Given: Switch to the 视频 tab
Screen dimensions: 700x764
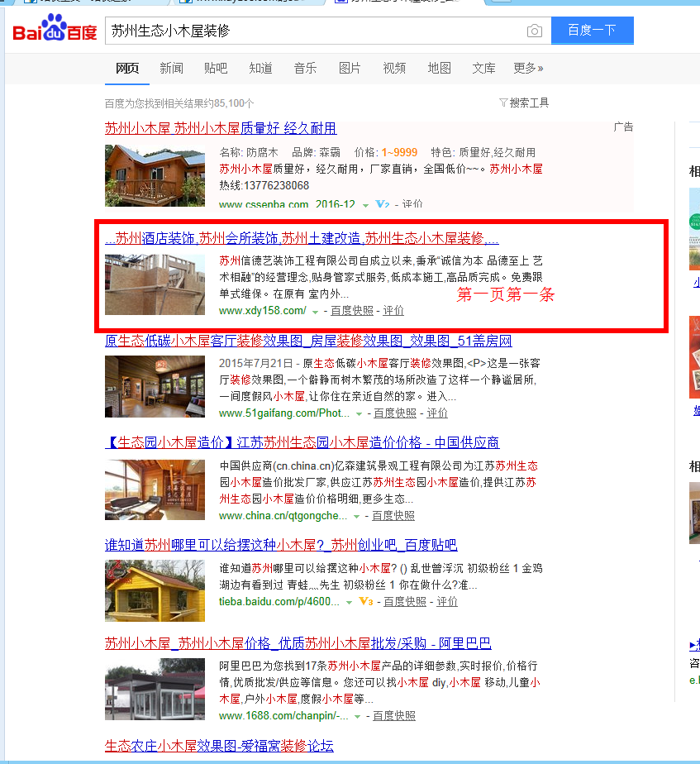Looking at the screenshot, I should click(x=394, y=68).
